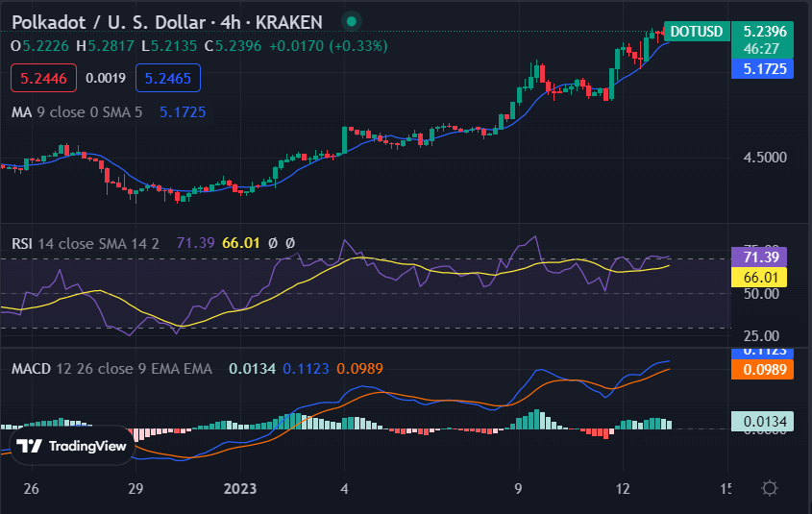Click the 29 date label on time axis
The height and width of the screenshot is (514, 812).
pyautogui.click(x=135, y=489)
